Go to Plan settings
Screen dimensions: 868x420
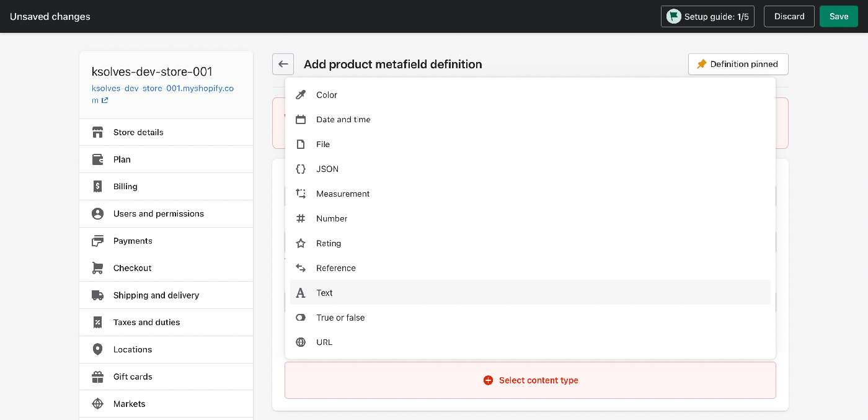[166, 159]
